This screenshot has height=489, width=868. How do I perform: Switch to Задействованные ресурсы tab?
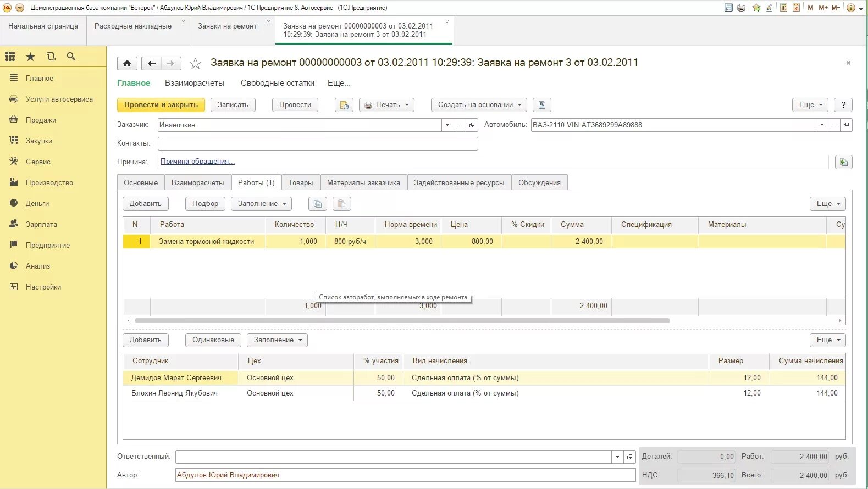459,183
